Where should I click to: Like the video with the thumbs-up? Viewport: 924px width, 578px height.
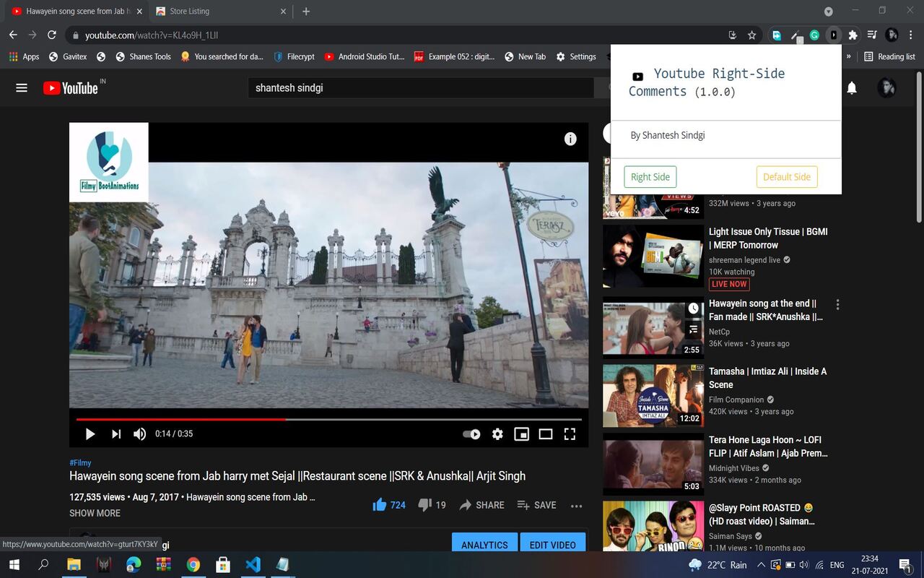(x=388, y=505)
